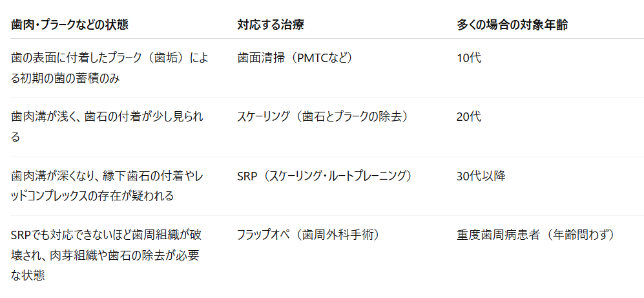Select the スケーリング（歯石とプラークの除去） cell

coord(324,117)
